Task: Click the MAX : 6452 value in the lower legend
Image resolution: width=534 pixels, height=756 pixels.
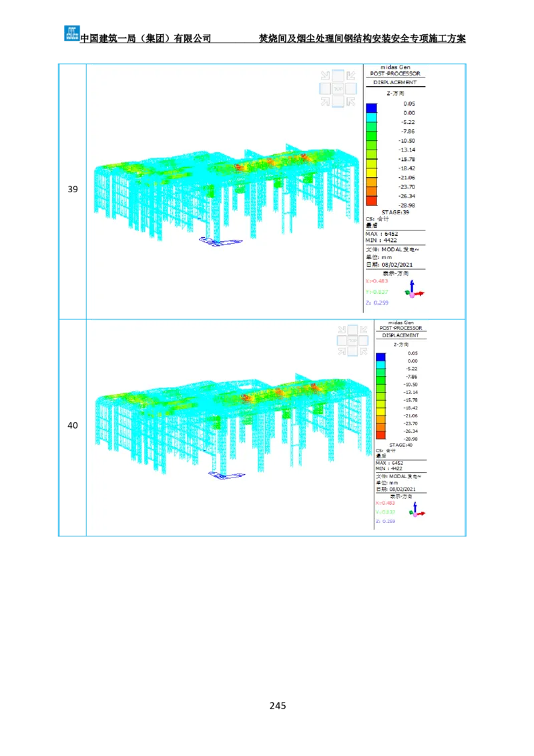Action: [x=390, y=462]
